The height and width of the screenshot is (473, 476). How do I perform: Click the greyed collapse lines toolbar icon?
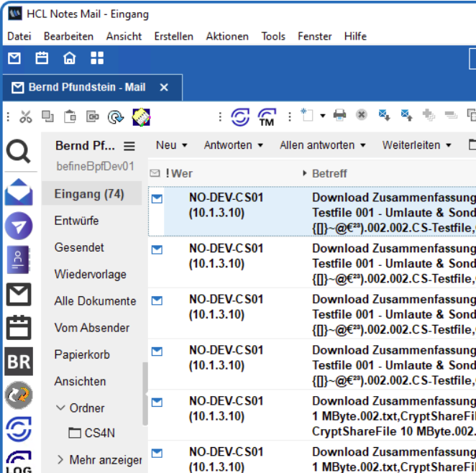tap(451, 115)
